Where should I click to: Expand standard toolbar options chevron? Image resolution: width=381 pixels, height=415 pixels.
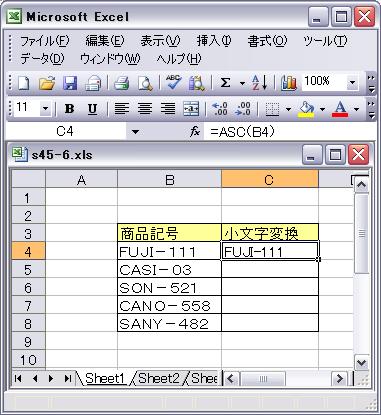(x=371, y=84)
